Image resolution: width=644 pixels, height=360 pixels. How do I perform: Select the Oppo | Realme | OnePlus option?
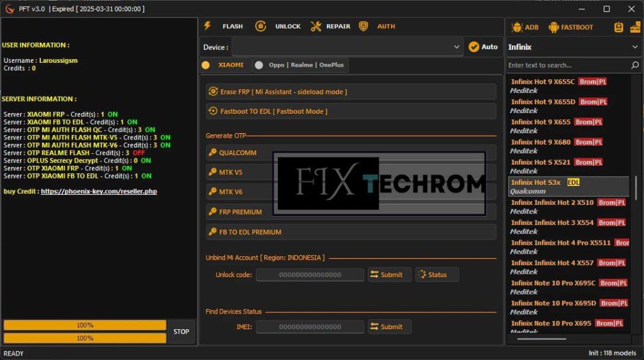coord(300,65)
